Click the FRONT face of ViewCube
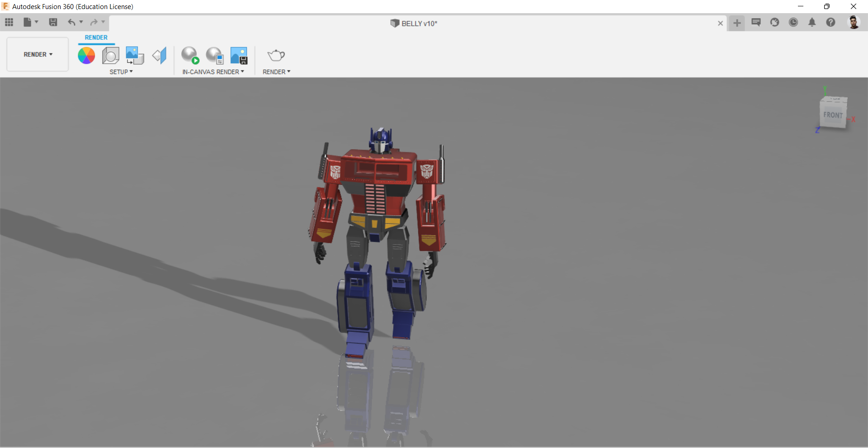Screen dimensions: 868x448 [x=833, y=115]
